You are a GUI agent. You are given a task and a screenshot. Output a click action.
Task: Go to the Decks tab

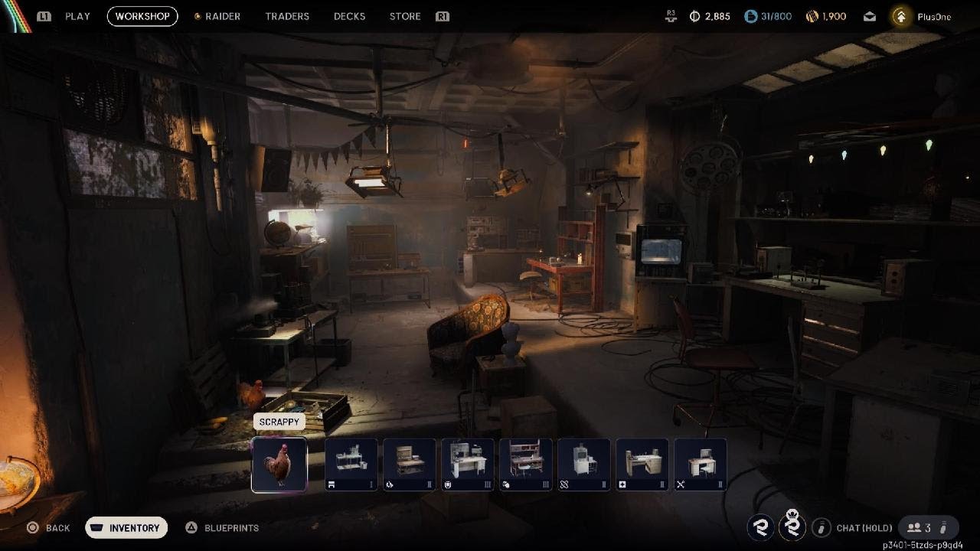coord(349,16)
